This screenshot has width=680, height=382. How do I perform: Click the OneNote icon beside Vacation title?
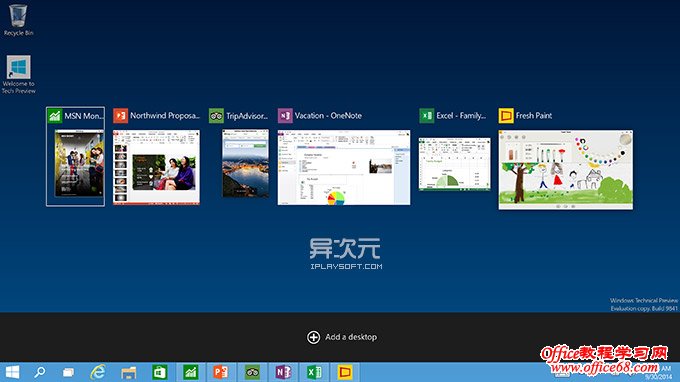[x=285, y=116]
